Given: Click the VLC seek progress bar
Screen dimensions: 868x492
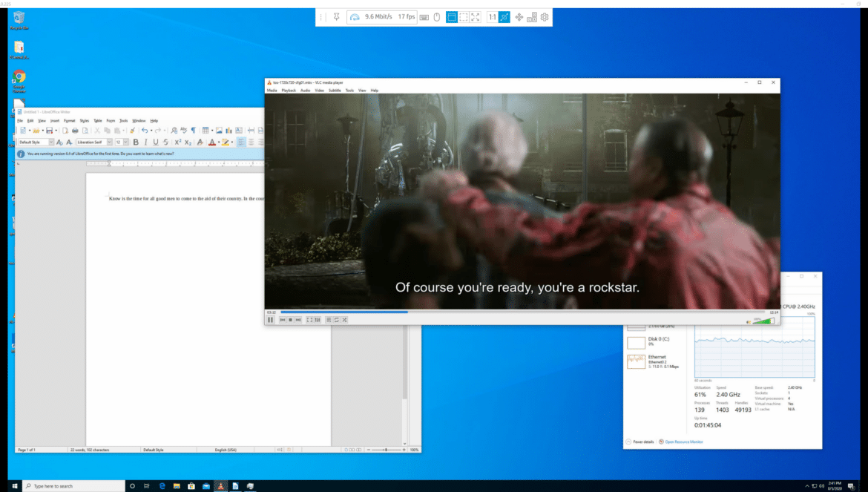Looking at the screenshot, I should (x=522, y=312).
